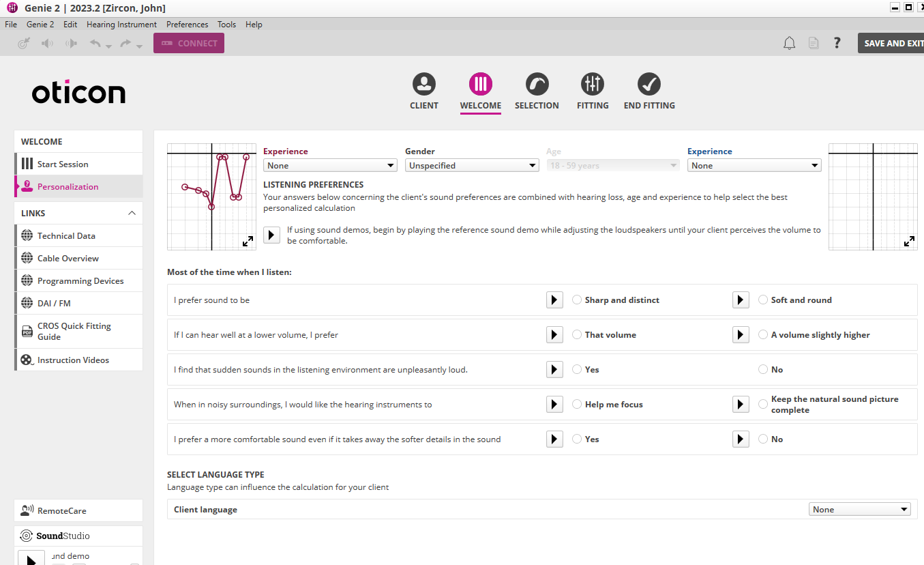Select 'Keep the natural sound picture complete'
Viewport: 924px width, 565px height.
pyautogui.click(x=763, y=405)
